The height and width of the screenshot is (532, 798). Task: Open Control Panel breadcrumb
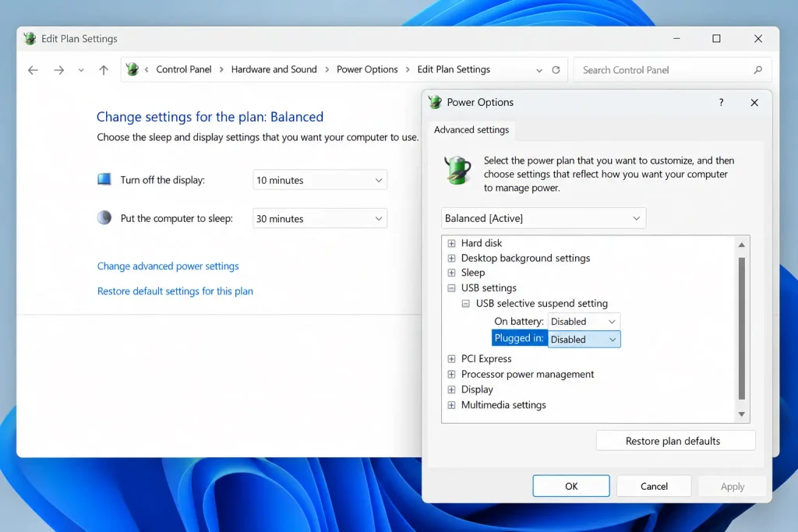coord(184,69)
